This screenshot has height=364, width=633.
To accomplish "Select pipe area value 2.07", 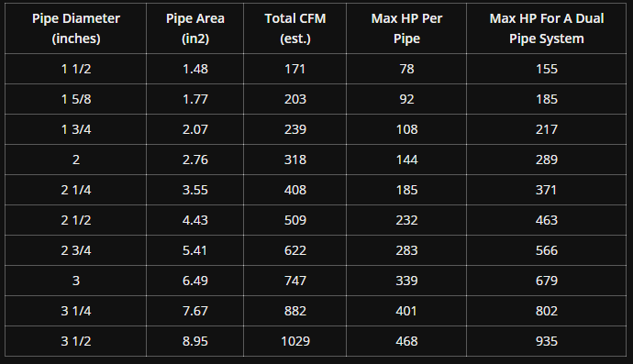I will point(195,129).
